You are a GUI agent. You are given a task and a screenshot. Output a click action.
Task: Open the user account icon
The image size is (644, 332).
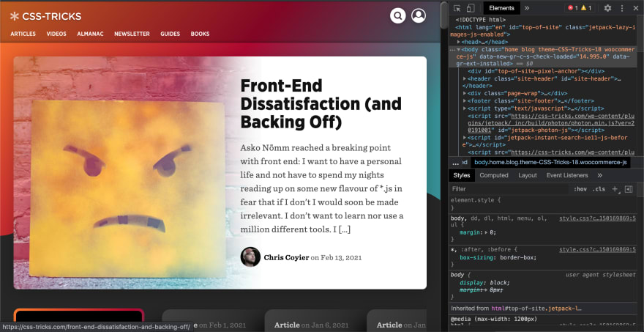click(x=419, y=16)
